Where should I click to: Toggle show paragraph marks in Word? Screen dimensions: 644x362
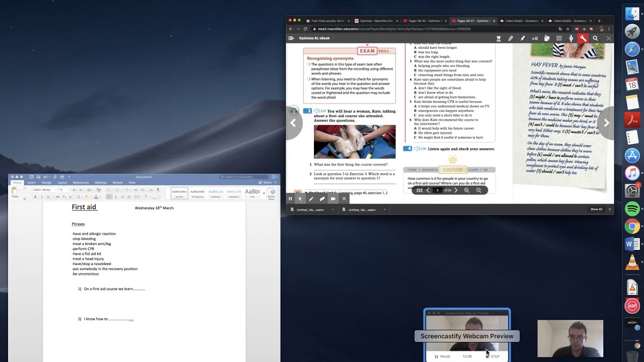point(158,190)
